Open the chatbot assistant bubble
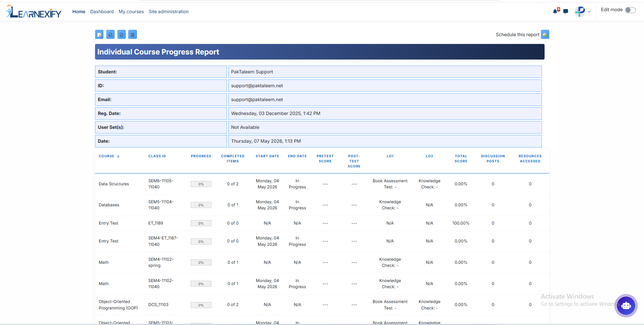 click(x=626, y=305)
